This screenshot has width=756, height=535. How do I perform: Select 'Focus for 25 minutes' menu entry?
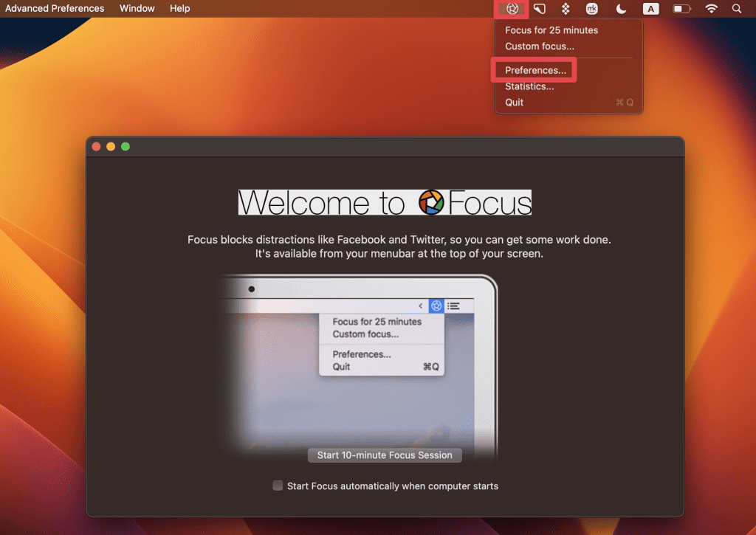pyautogui.click(x=551, y=30)
